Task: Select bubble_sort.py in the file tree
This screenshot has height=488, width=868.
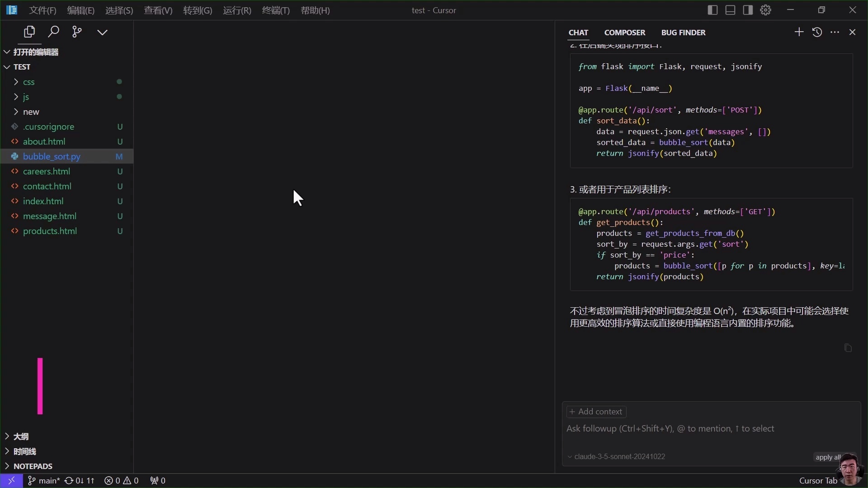Action: (51, 156)
